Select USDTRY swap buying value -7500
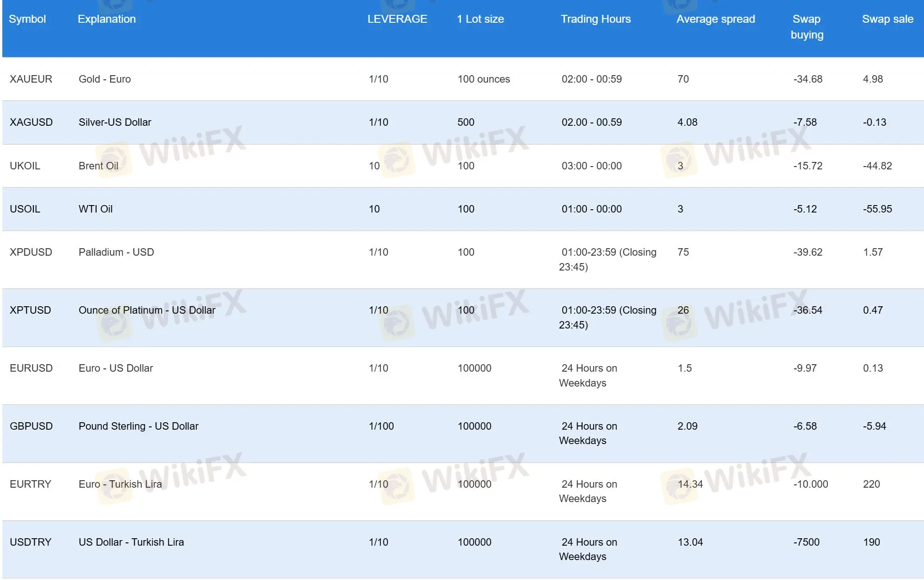This screenshot has height=580, width=924. tap(806, 542)
